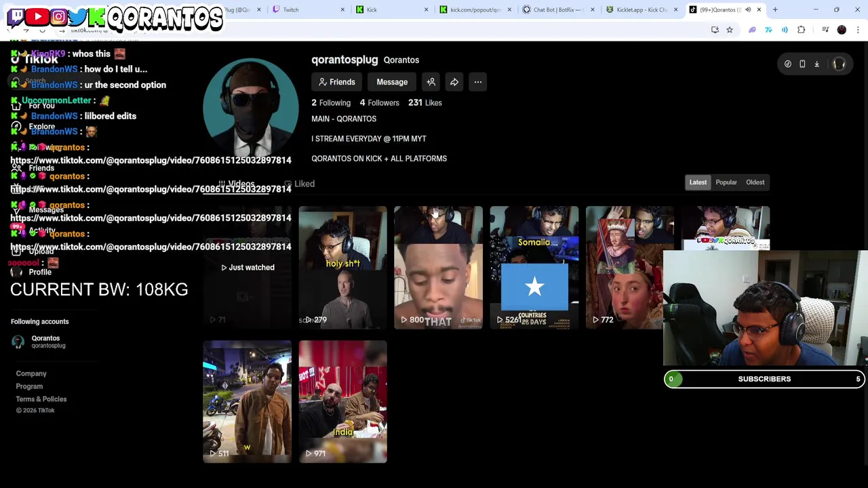Select the Liked tab on profile
The height and width of the screenshot is (488, 868).
tap(299, 184)
